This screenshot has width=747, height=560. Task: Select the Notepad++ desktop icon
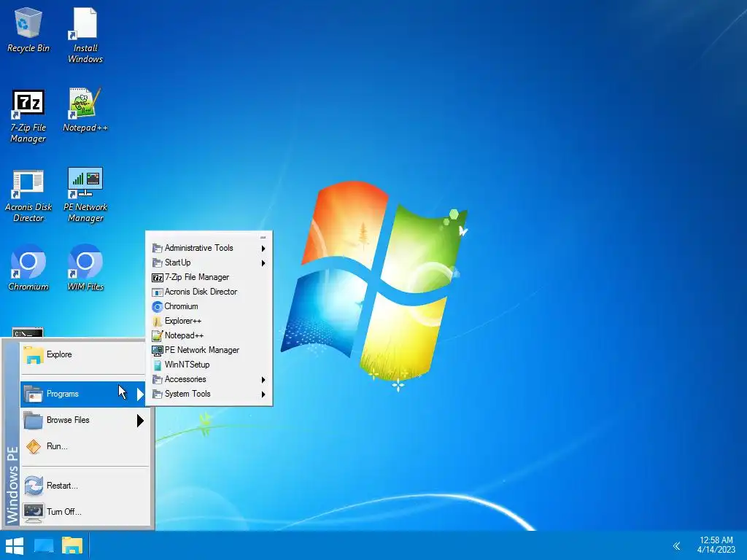85,110
